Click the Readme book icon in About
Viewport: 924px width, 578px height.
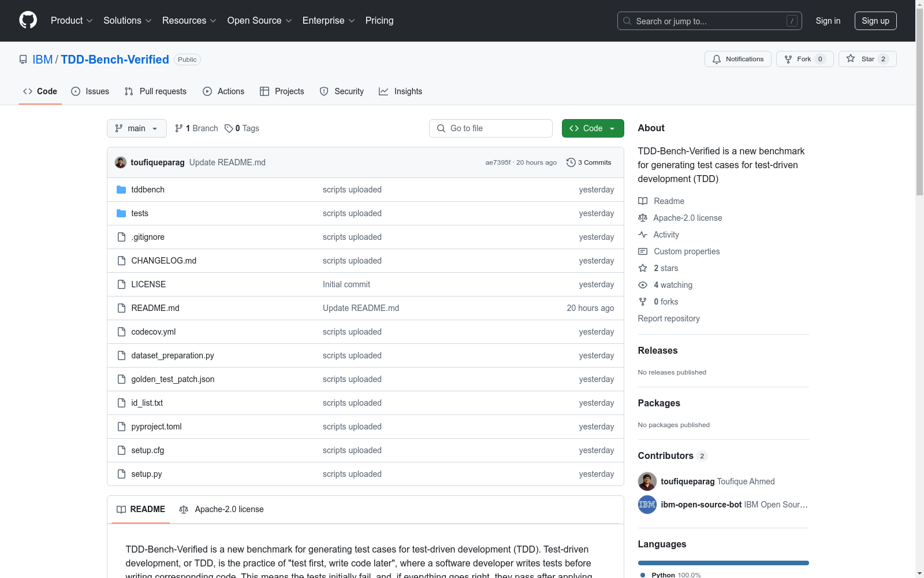point(643,201)
